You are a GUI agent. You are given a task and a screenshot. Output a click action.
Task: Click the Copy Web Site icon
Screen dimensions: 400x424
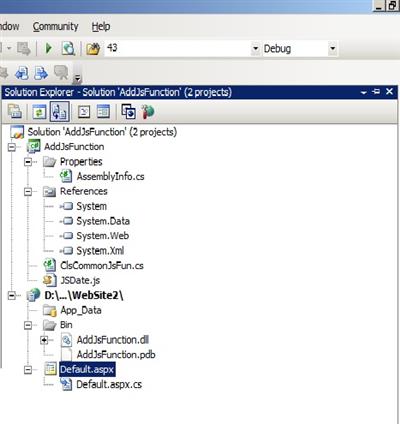point(128,111)
